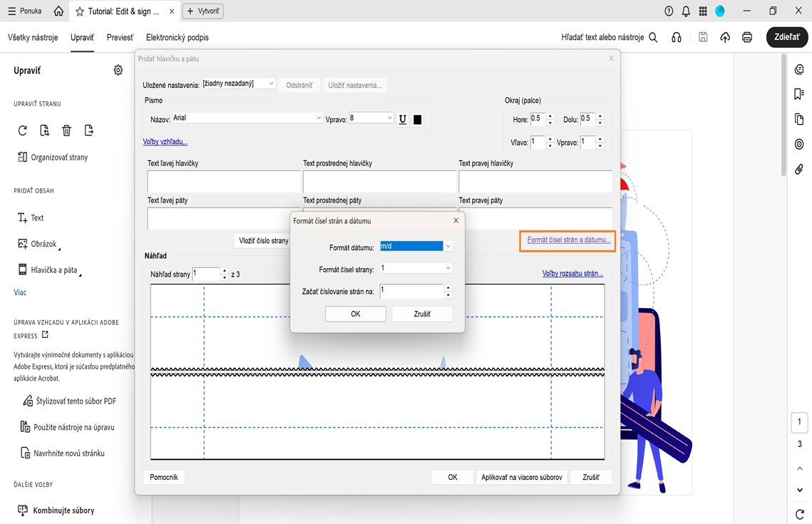Select the Previesť tab
Screen dimensions: 812x524
point(120,37)
